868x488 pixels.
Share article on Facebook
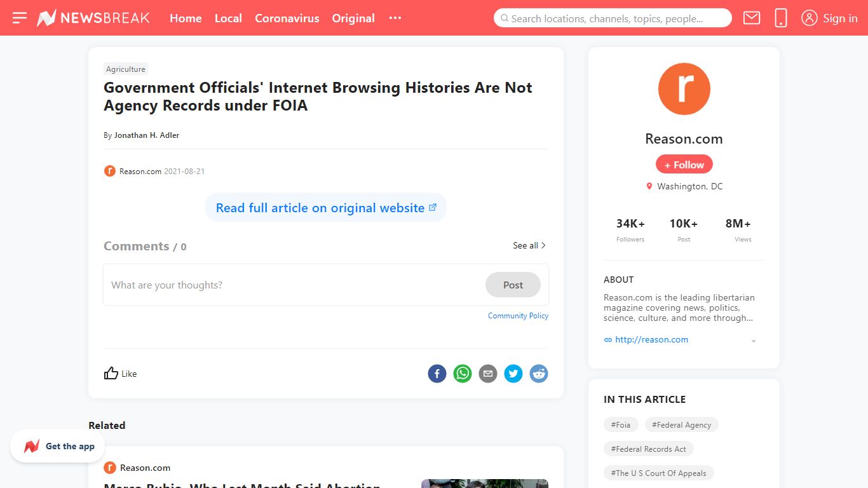click(437, 374)
